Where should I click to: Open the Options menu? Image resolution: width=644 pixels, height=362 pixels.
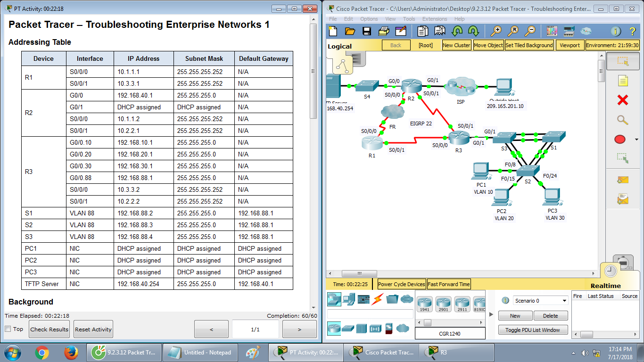click(369, 19)
